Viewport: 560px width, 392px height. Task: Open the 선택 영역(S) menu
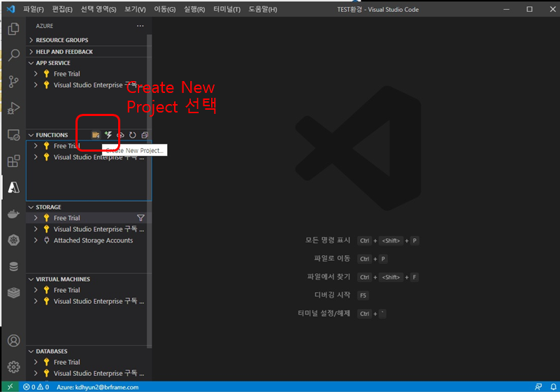pyautogui.click(x=98, y=9)
